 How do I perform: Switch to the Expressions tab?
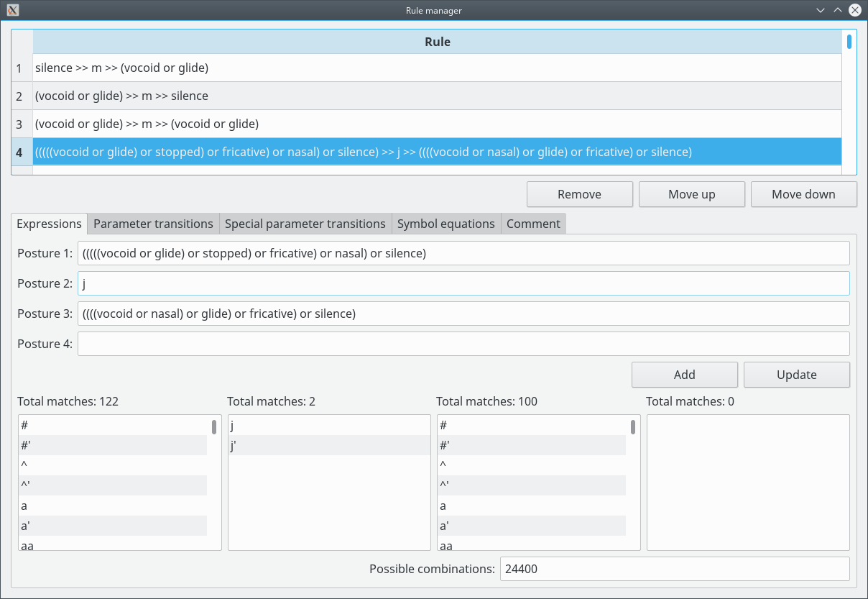[x=49, y=224]
